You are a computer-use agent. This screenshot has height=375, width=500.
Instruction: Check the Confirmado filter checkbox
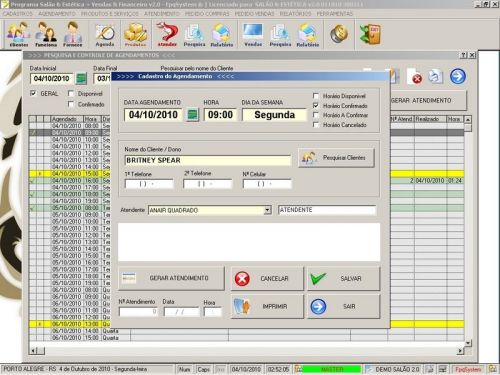pos(71,104)
